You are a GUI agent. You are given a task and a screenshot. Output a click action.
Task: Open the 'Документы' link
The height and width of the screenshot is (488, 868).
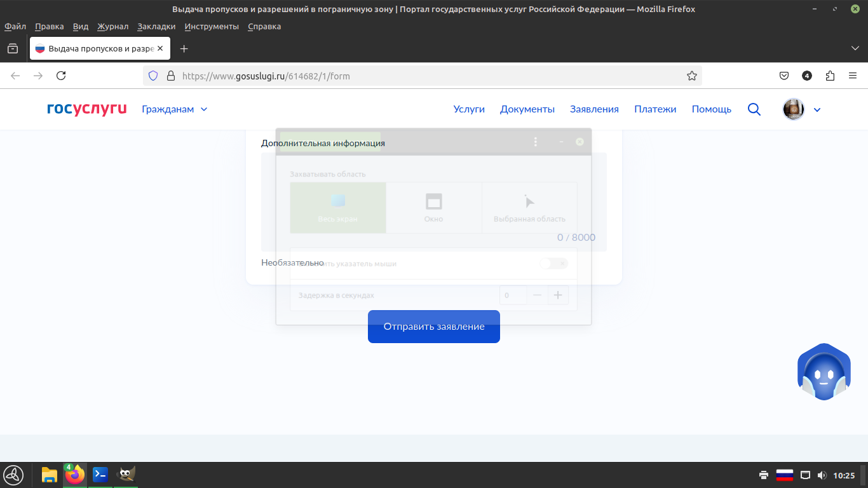pos(527,109)
